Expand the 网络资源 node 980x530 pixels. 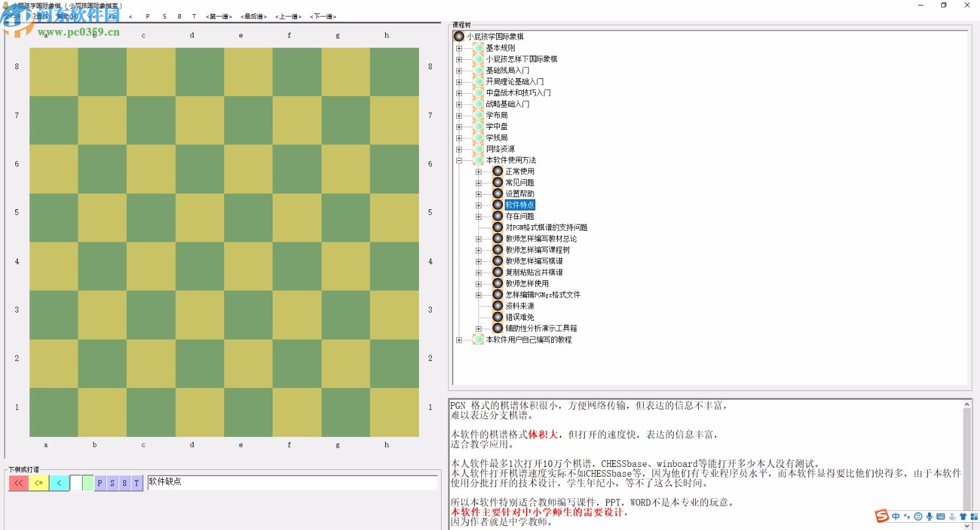pyautogui.click(x=459, y=149)
